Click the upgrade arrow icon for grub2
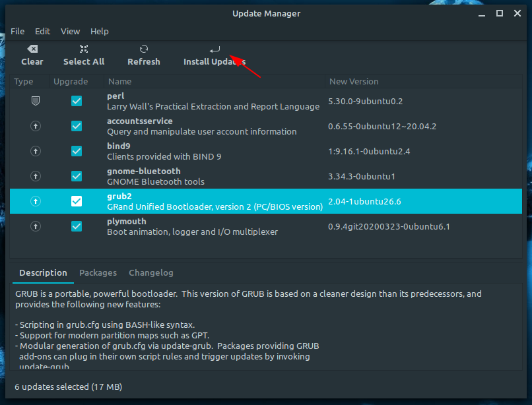 [36, 201]
